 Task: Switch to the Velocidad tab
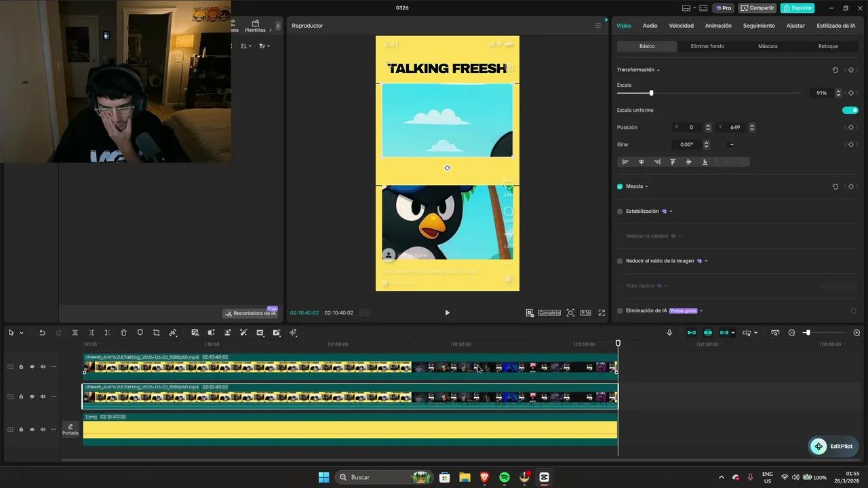tap(681, 26)
